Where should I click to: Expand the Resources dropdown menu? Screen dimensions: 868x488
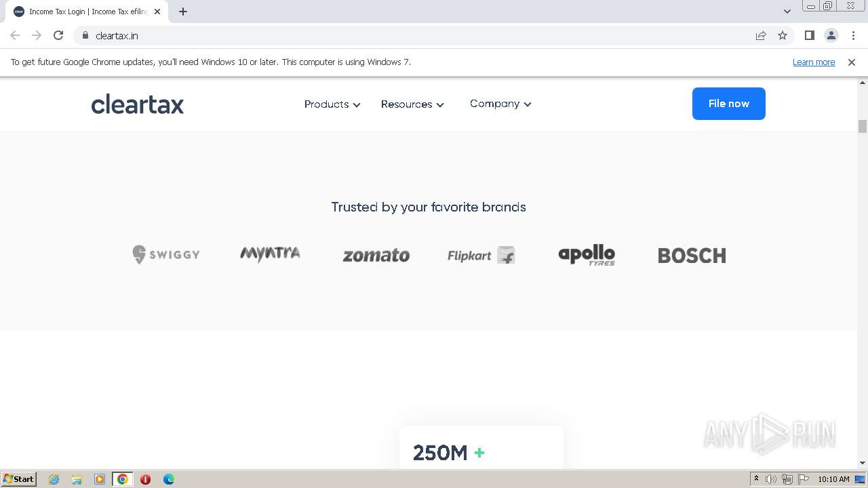[x=412, y=104]
